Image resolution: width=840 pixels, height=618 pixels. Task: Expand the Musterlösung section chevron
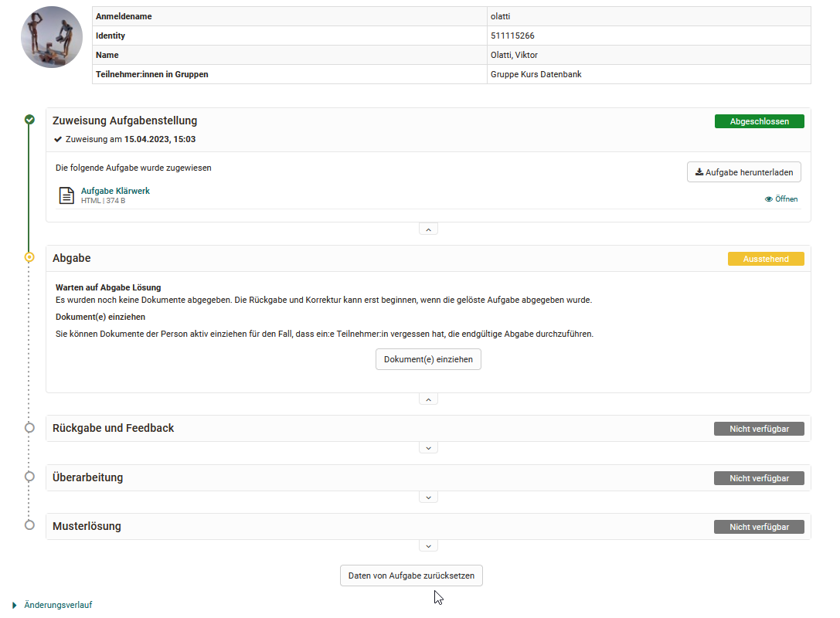pos(428,546)
